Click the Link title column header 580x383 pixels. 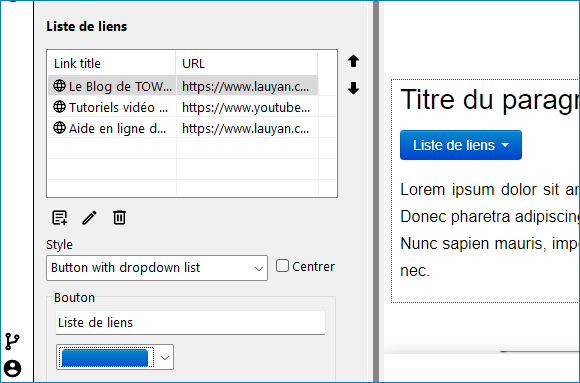pos(112,63)
